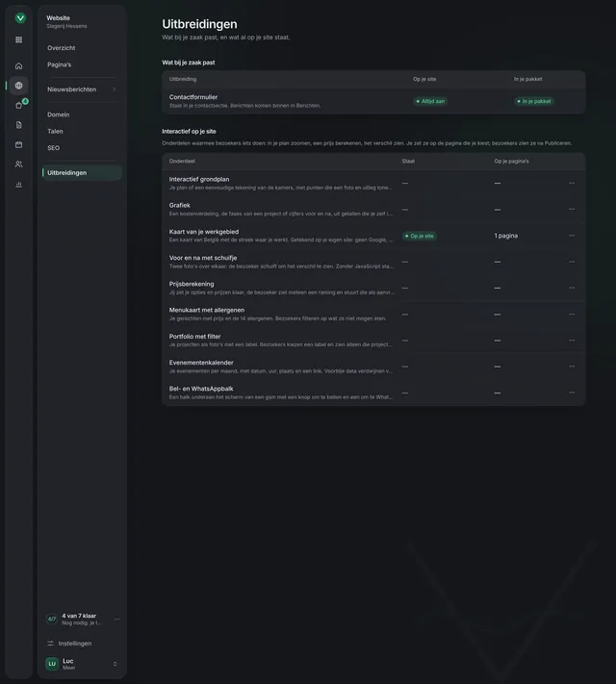Click the Prijsberekening title

tap(192, 284)
